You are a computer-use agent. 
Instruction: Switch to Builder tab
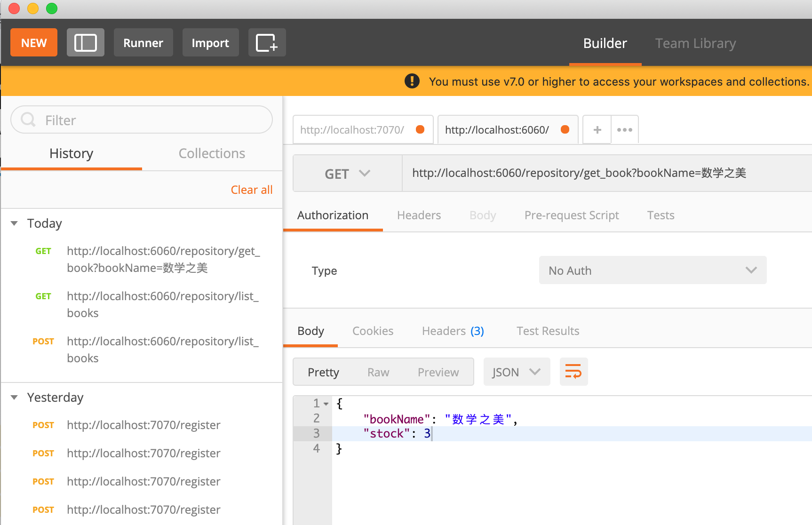tap(605, 43)
